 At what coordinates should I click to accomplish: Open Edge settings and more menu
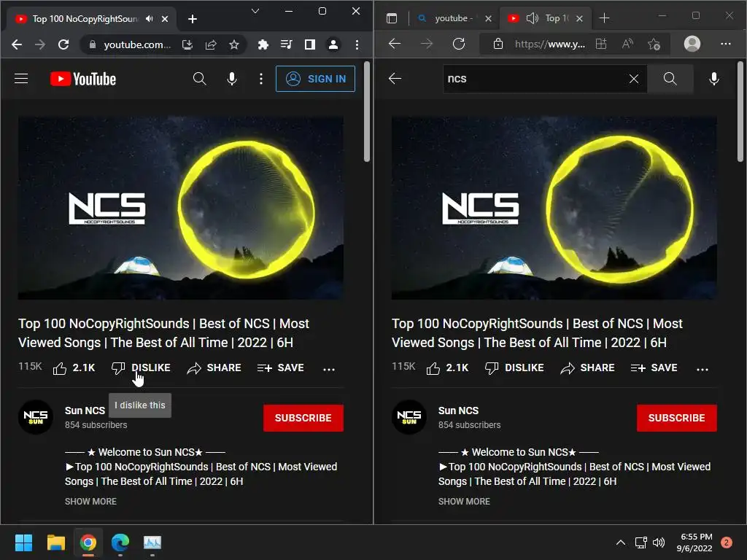pos(726,44)
